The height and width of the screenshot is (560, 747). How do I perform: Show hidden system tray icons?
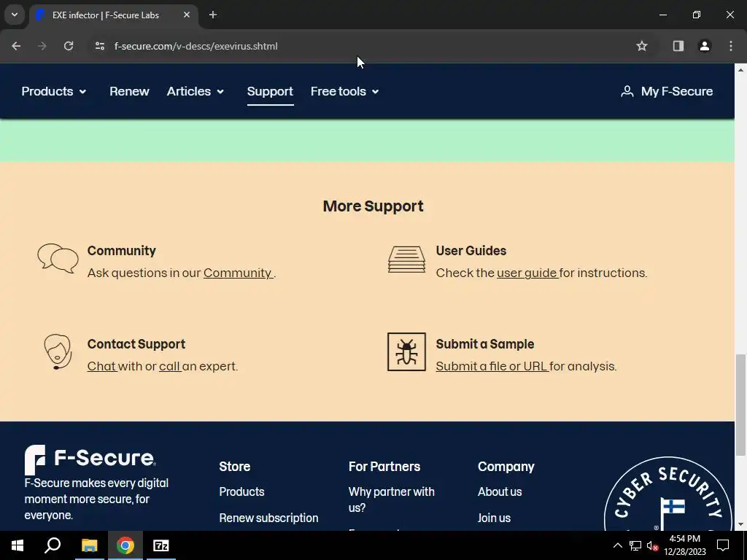(x=617, y=545)
